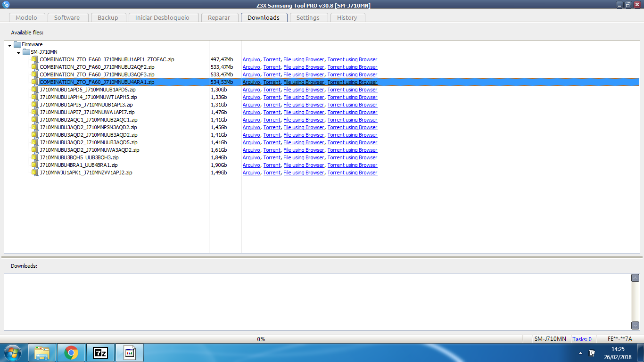Click the zip icon beside J710MNUBU3AQD2_J710MNPSN3AQD2.zip
This screenshot has width=644, height=362.
click(34, 127)
